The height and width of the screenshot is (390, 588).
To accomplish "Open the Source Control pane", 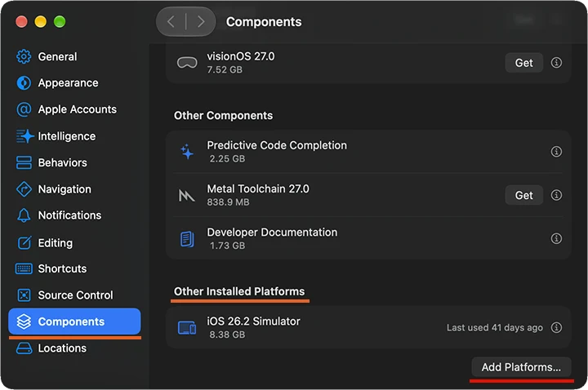I will tap(74, 295).
